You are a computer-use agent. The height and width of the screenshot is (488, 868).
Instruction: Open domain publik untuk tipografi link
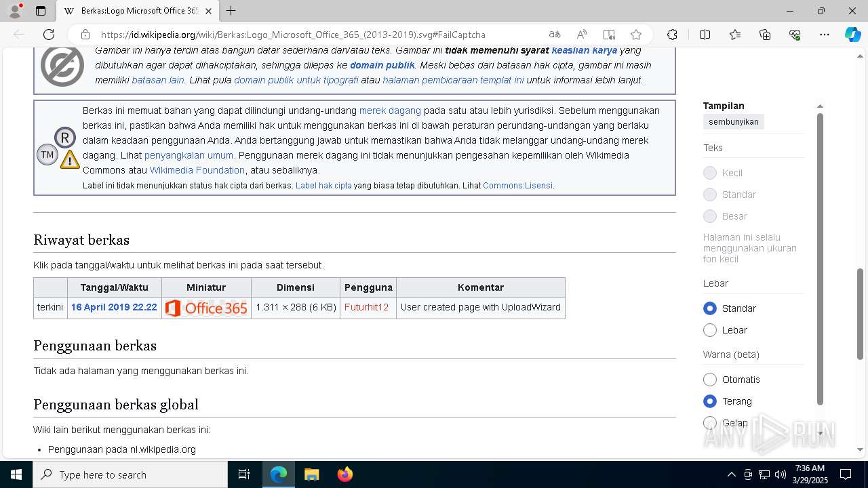296,80
